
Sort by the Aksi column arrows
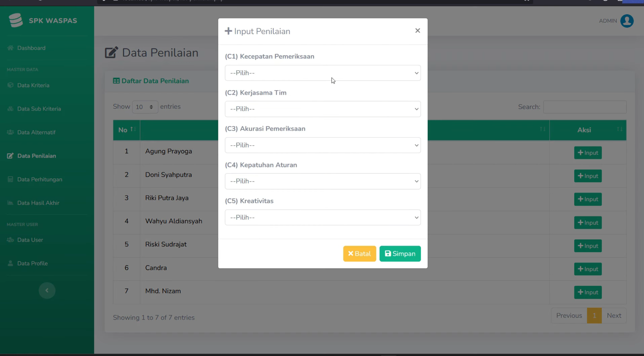[x=620, y=129]
